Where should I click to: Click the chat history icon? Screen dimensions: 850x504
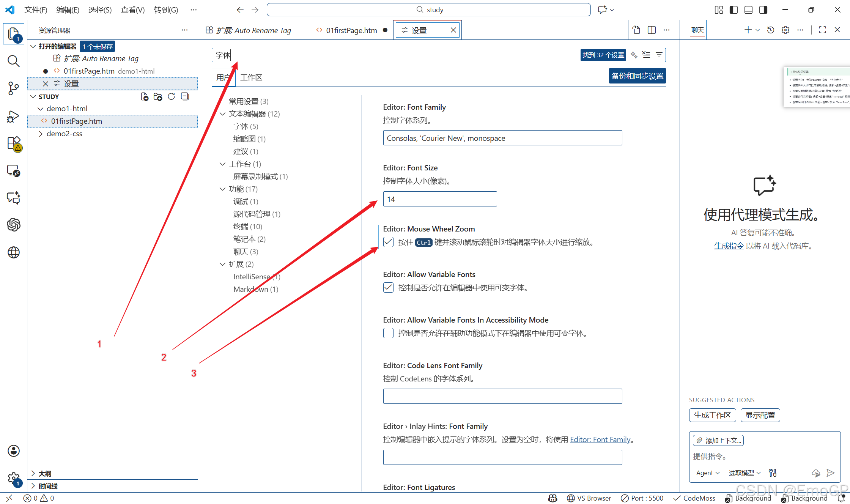(770, 30)
